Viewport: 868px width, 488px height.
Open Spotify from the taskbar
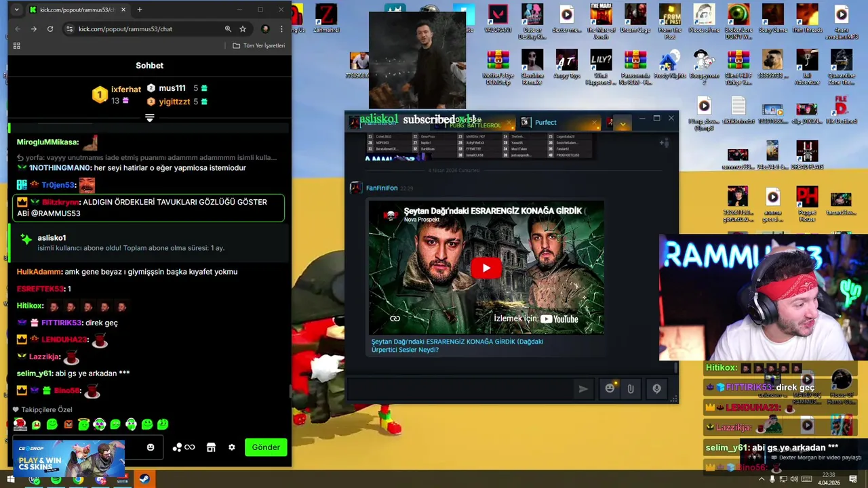pos(56,480)
